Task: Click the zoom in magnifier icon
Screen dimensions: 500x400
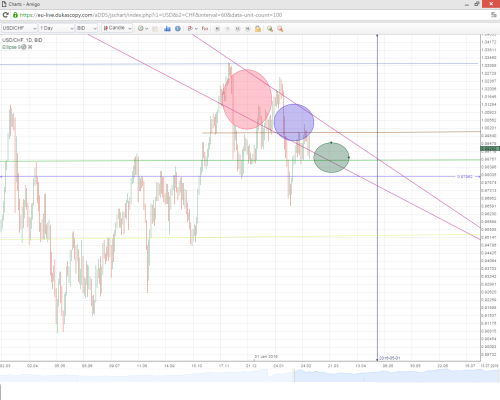Action: coord(270,29)
